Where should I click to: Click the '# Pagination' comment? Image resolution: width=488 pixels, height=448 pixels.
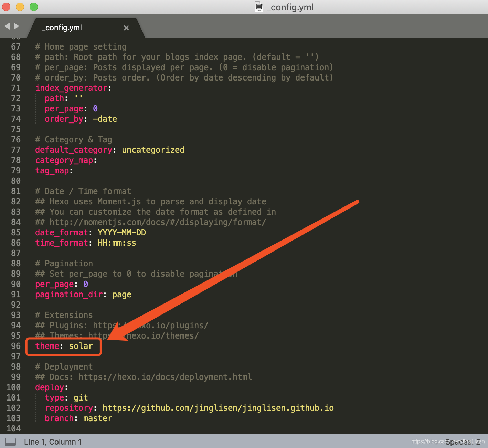64,264
